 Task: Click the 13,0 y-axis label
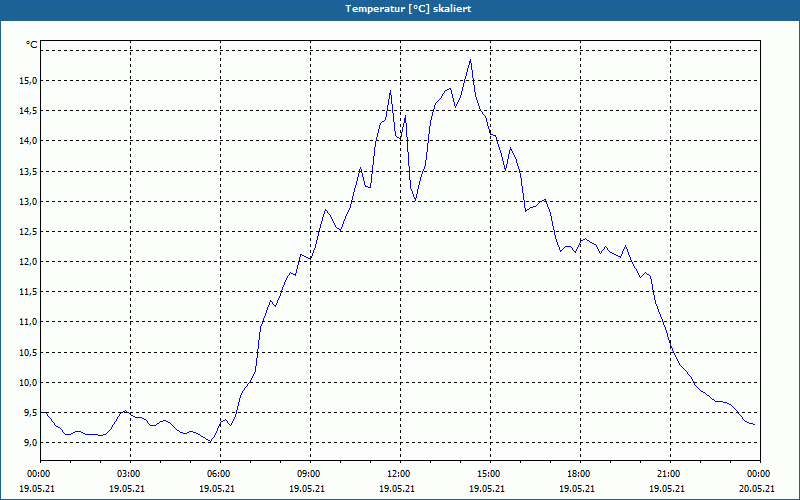[29, 202]
